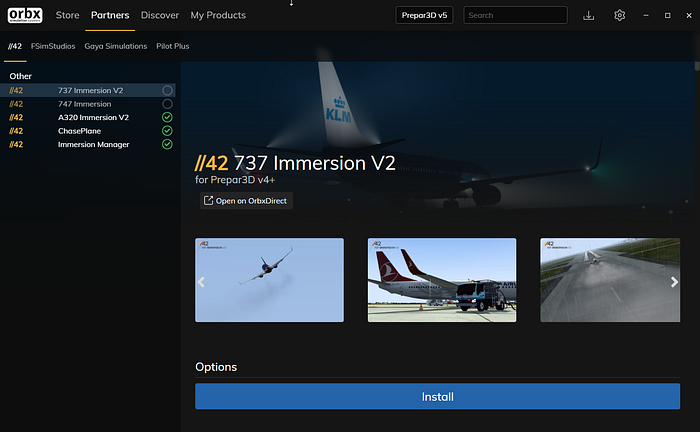Click installed checkmark for ChasePlane
The height and width of the screenshot is (432, 700).
coord(167,131)
